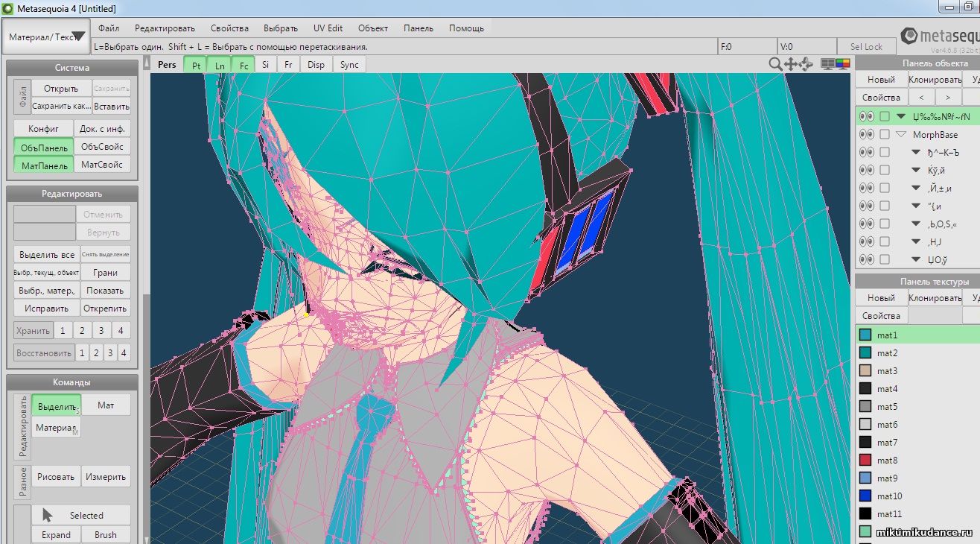Open the Редактировать menu
This screenshot has width=980, height=544.
[165, 28]
